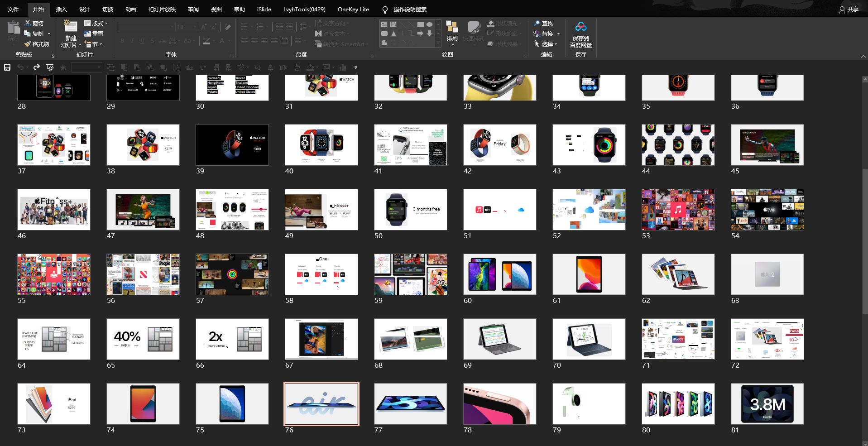Open the Select (选择) dropdown
Viewport: 868px width, 446px height.
click(x=546, y=44)
